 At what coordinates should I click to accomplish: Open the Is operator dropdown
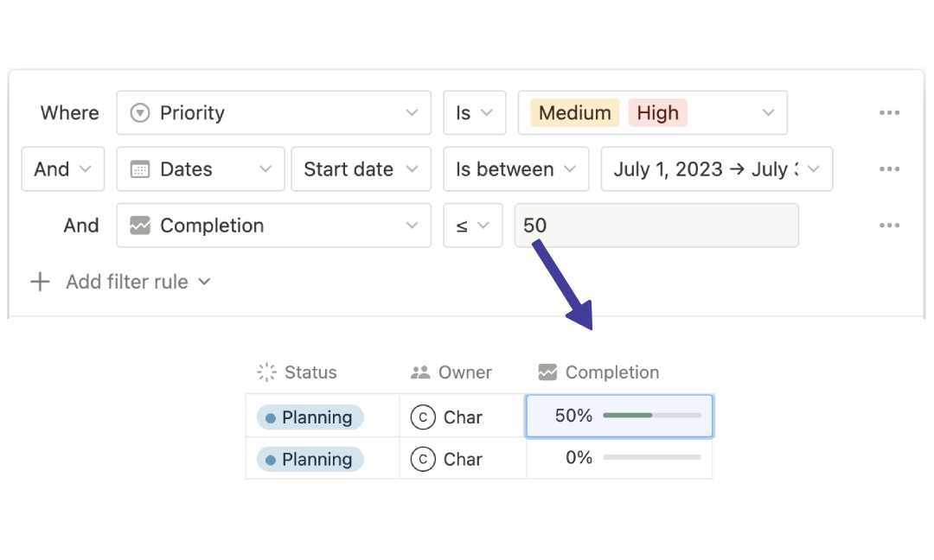[x=474, y=112]
